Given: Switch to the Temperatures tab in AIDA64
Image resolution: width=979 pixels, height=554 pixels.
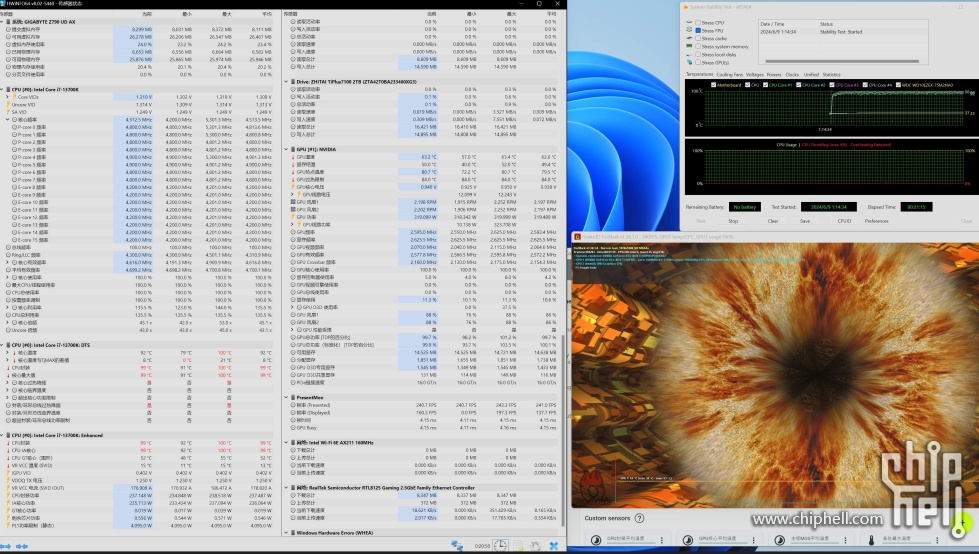Looking at the screenshot, I should click(x=699, y=74).
